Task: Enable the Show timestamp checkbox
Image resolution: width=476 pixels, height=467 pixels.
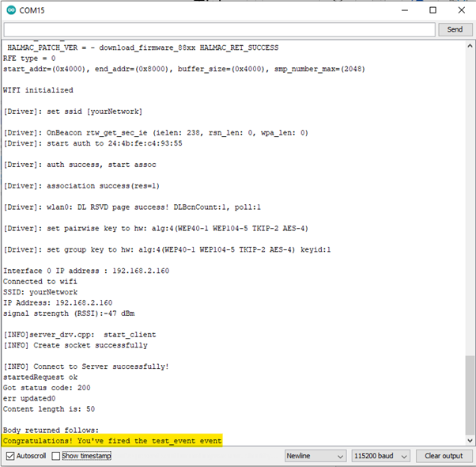Action: (x=56, y=456)
